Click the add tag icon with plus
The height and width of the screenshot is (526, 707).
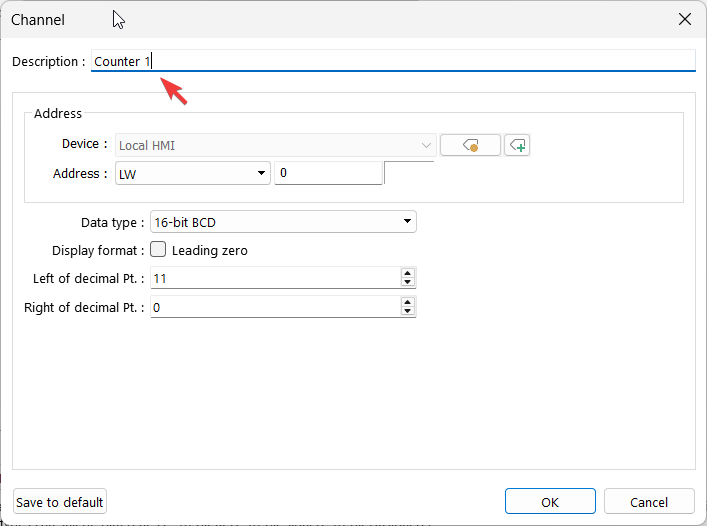tap(517, 146)
